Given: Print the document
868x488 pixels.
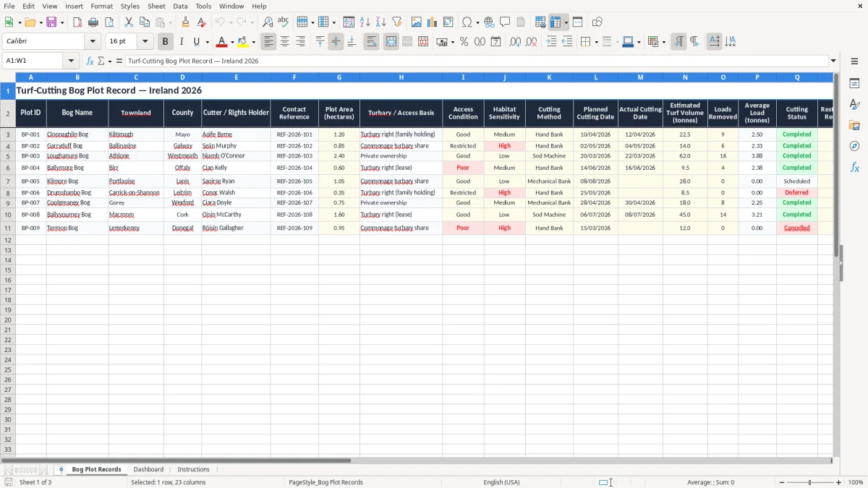Looking at the screenshot, I should coord(93,22).
